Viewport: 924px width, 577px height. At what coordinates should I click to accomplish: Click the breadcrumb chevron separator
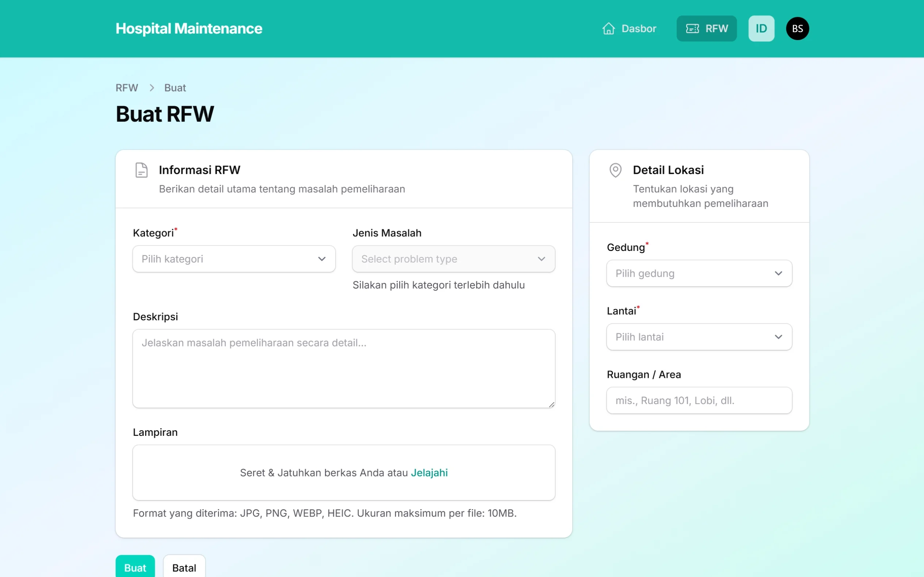tap(151, 88)
